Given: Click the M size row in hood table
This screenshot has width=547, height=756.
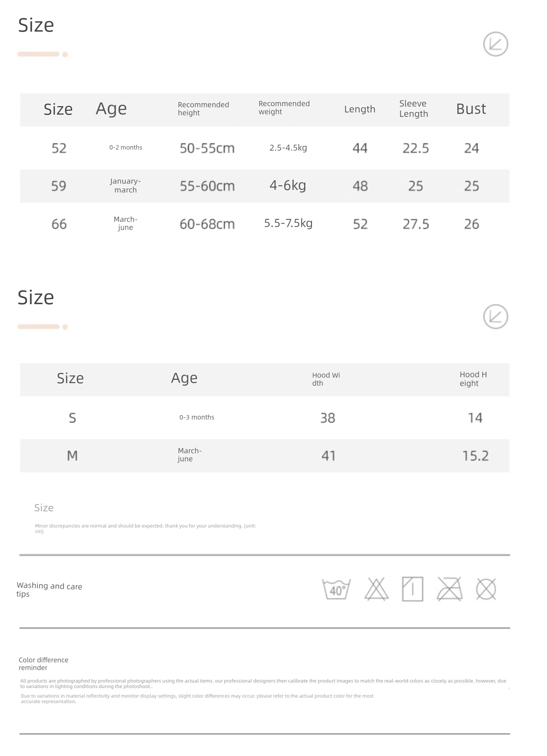Looking at the screenshot, I should click(265, 456).
